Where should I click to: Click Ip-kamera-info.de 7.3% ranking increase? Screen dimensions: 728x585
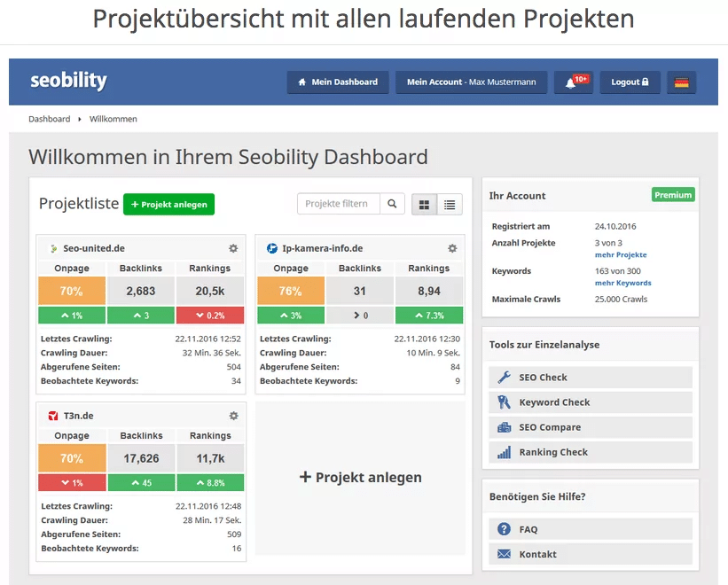click(x=429, y=316)
